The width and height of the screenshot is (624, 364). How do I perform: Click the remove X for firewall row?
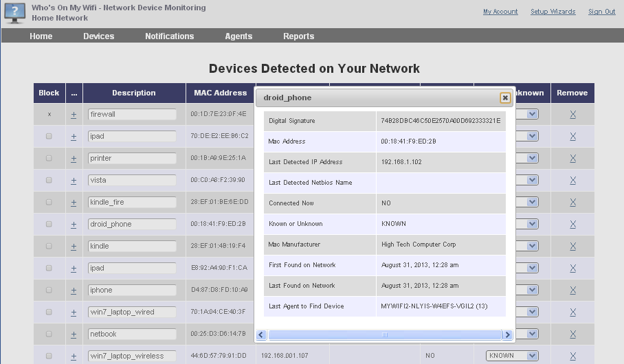point(572,115)
